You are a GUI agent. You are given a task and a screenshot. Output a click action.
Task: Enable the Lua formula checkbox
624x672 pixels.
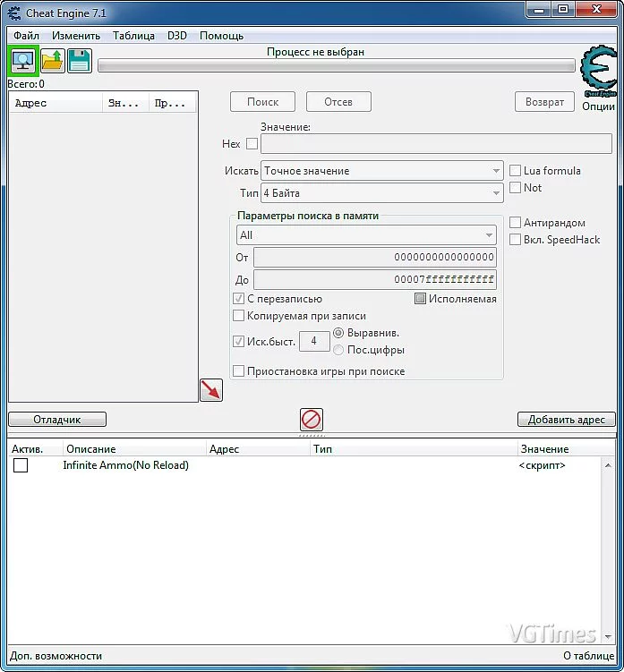coord(515,171)
